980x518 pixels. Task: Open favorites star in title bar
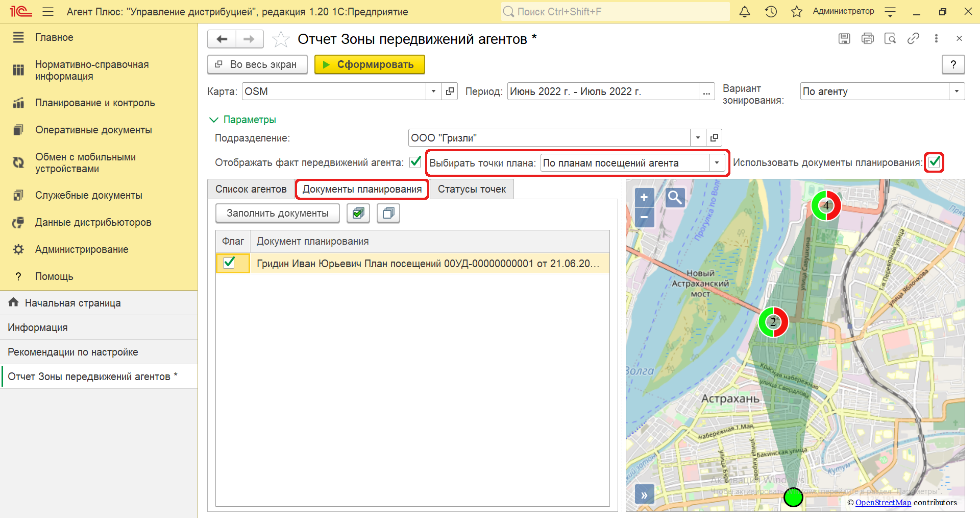pyautogui.click(x=796, y=11)
